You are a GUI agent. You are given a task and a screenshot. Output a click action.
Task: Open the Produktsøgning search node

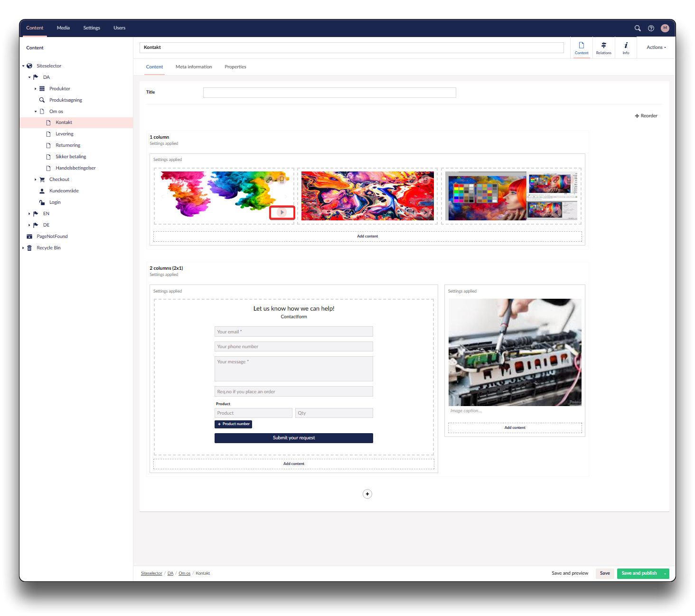66,100
